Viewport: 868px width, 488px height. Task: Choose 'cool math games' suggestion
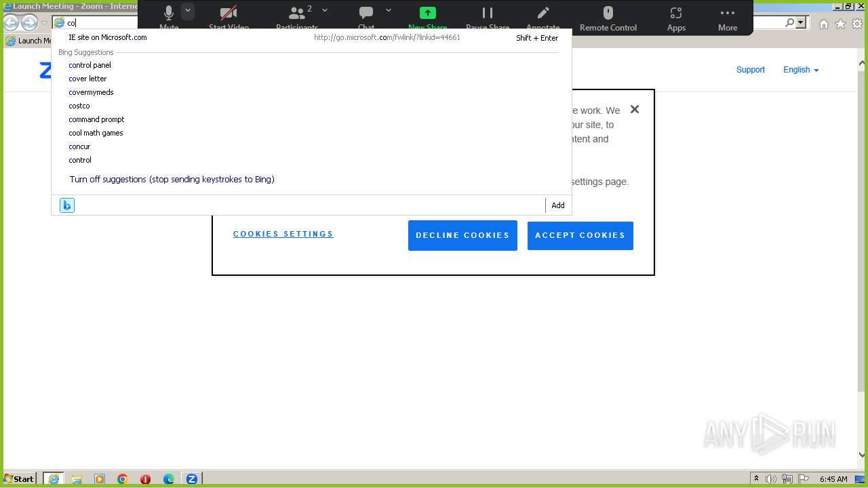[96, 133]
